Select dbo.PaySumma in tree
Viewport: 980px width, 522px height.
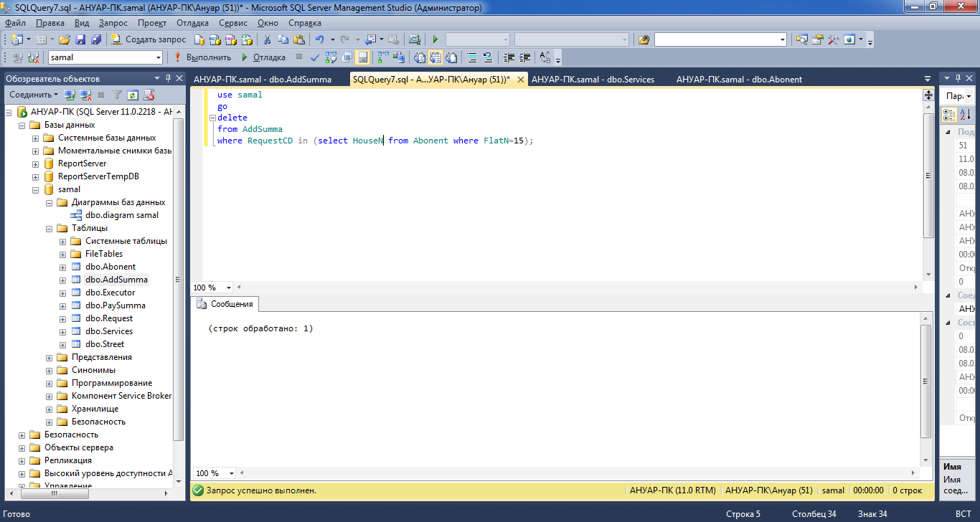[115, 305]
